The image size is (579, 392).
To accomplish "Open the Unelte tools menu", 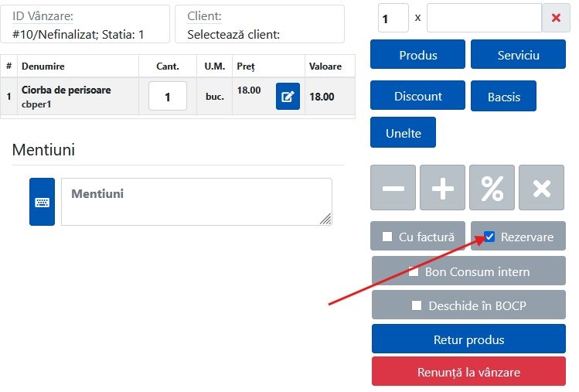I will (403, 132).
